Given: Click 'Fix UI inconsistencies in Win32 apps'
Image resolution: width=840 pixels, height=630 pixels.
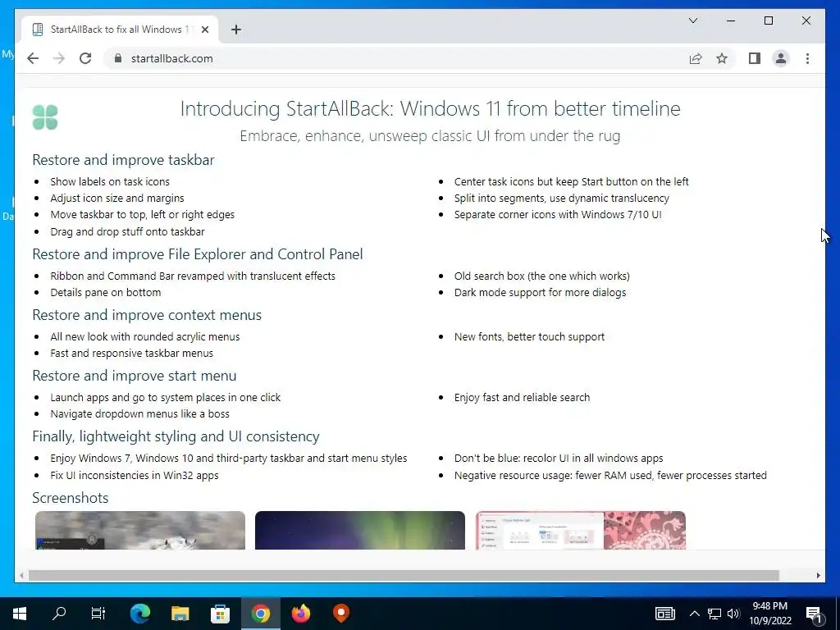Looking at the screenshot, I should click(135, 475).
